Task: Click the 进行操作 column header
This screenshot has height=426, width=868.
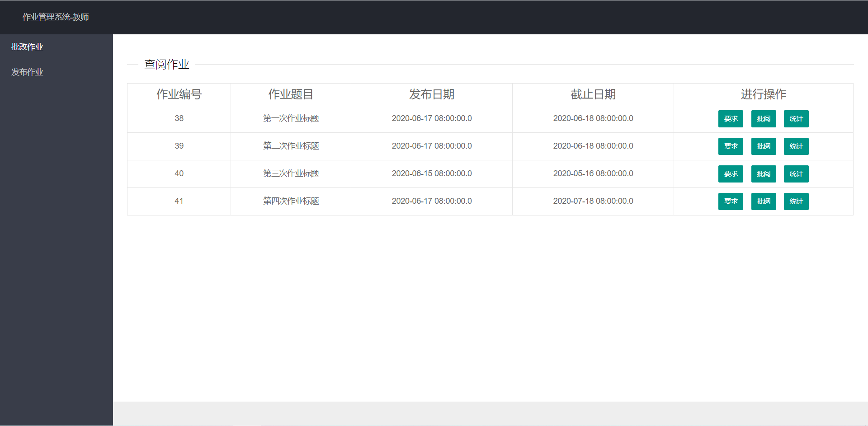Action: (764, 94)
